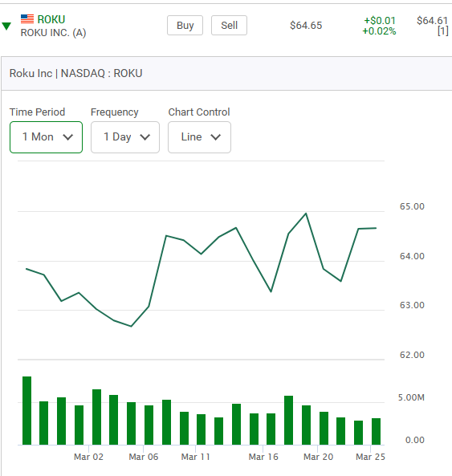Click the Sell button for ROKU
452x476 pixels.
229,26
